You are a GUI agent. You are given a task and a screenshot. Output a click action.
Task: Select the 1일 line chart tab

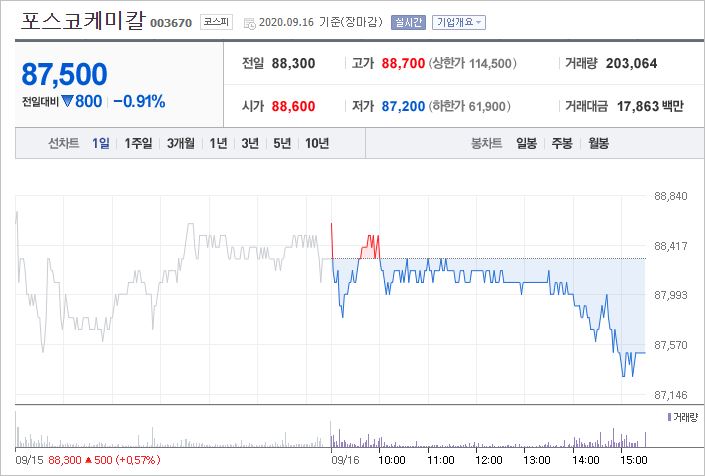coord(101,143)
